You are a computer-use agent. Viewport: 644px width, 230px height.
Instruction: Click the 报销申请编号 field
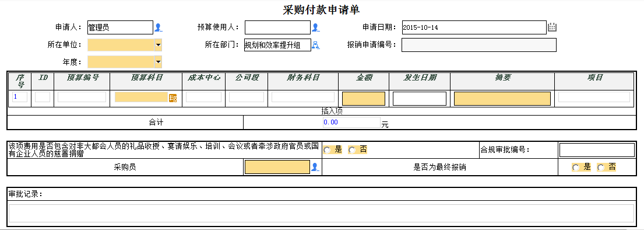pos(479,45)
